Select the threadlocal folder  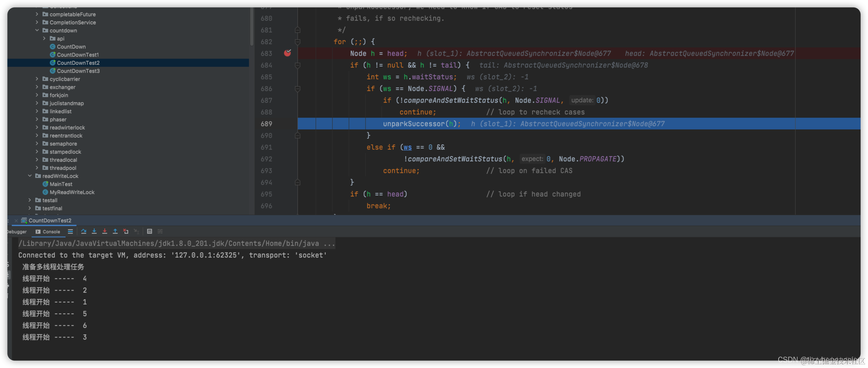(63, 160)
